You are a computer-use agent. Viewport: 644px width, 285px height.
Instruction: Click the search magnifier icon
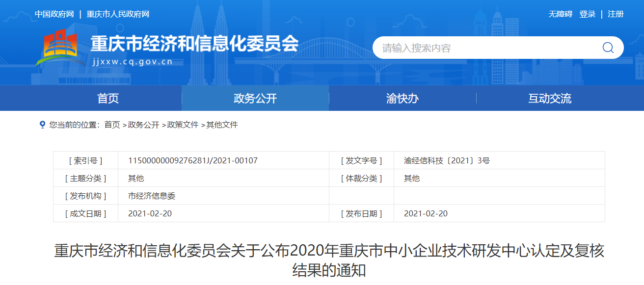click(608, 48)
